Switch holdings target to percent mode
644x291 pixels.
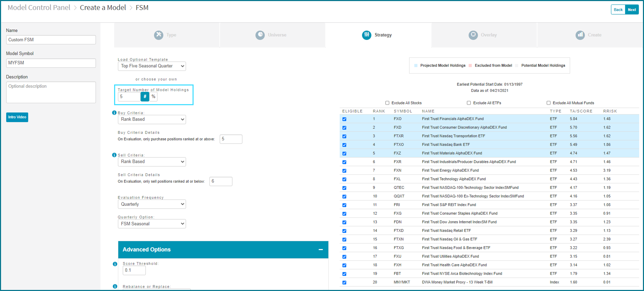coord(153,97)
